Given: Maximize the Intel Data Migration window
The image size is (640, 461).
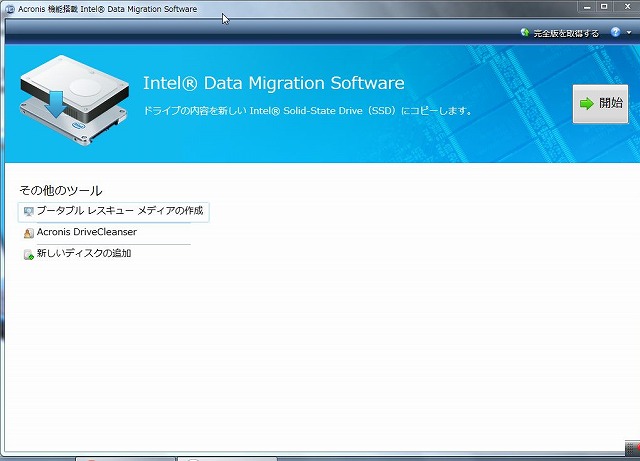Looking at the screenshot, I should point(604,7).
